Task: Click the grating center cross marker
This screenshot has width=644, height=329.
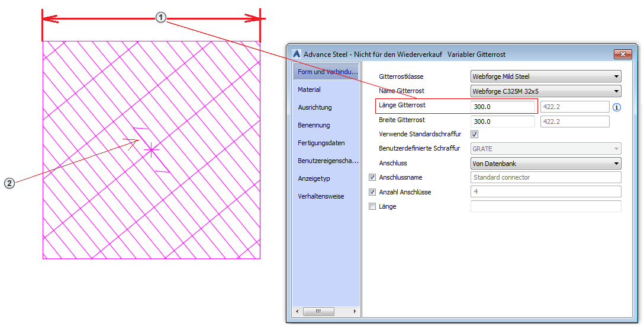Action: click(152, 151)
